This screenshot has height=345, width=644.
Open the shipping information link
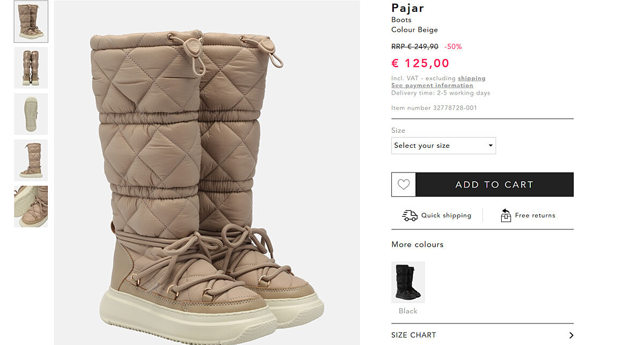(x=471, y=78)
